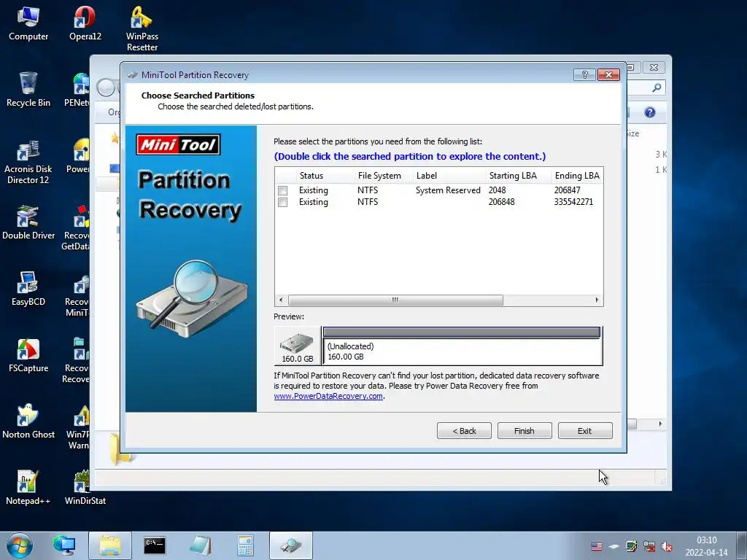Click the Exit button
Screen dimensions: 747x560
click(x=585, y=431)
